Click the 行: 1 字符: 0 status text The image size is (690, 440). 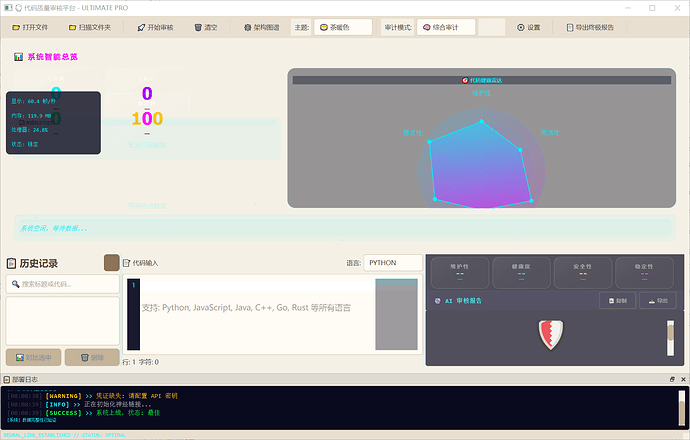coord(140,362)
